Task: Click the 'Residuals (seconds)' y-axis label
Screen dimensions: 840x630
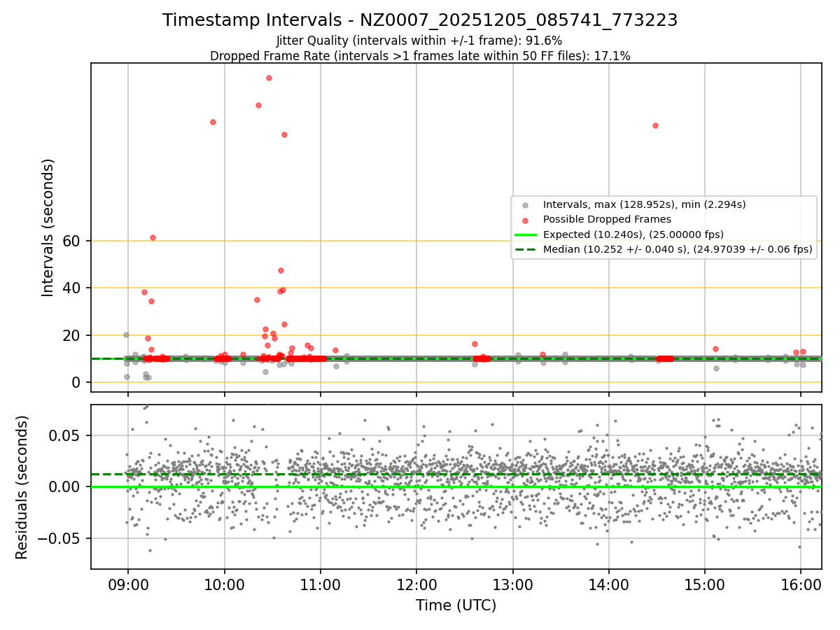Action: (x=22, y=487)
